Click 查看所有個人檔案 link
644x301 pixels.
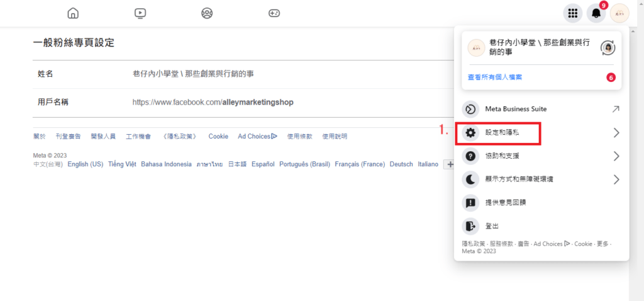tap(495, 77)
